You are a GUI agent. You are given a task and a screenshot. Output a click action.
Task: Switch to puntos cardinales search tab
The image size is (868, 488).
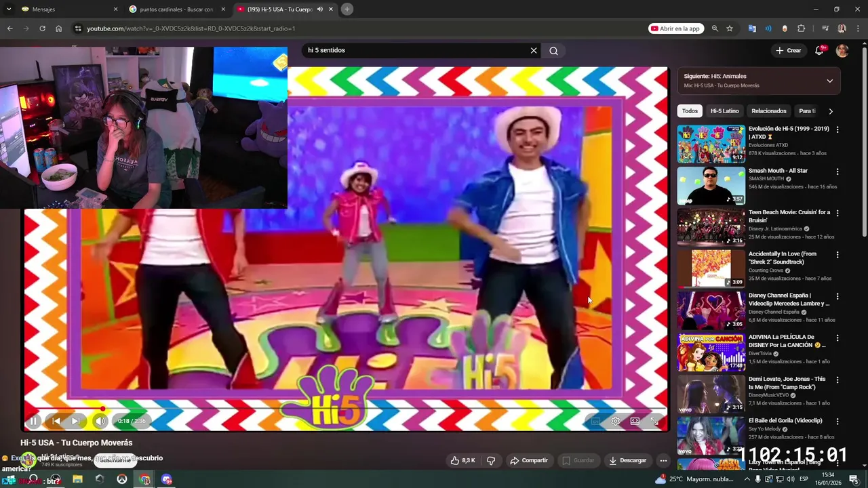(x=176, y=9)
